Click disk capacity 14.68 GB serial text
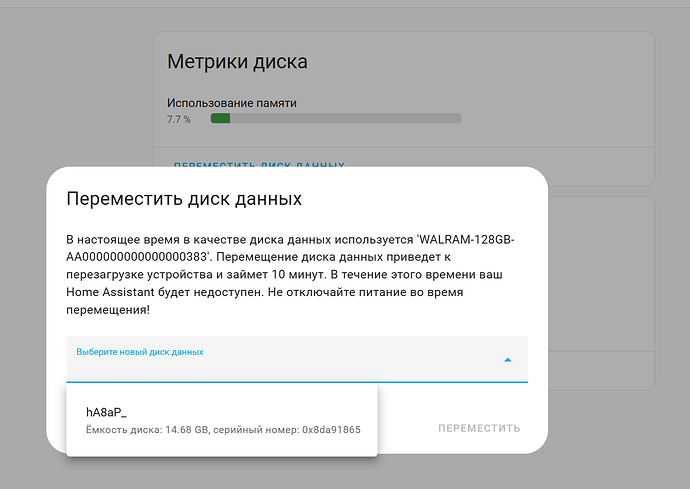Screen dimensions: 690x489 [x=223, y=430]
